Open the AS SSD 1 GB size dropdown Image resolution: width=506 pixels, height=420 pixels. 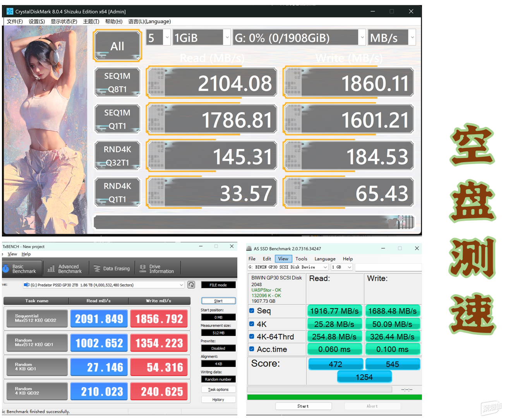click(x=341, y=267)
